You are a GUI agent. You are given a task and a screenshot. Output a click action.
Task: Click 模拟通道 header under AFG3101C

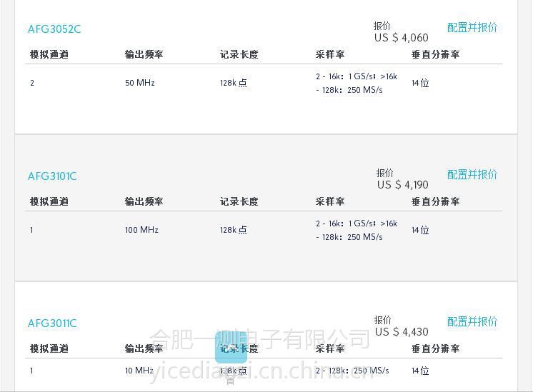tap(49, 201)
